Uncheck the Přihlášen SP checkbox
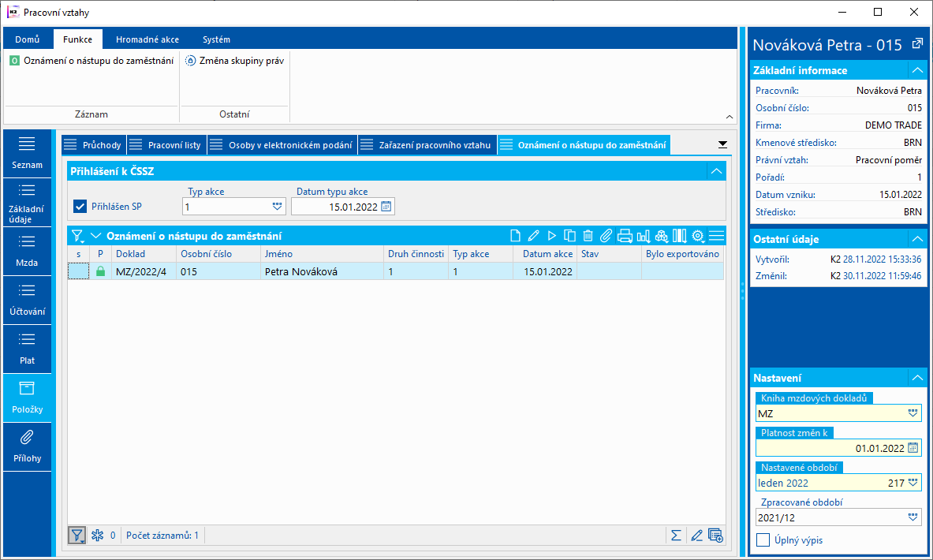Image resolution: width=933 pixels, height=560 pixels. pyautogui.click(x=80, y=207)
